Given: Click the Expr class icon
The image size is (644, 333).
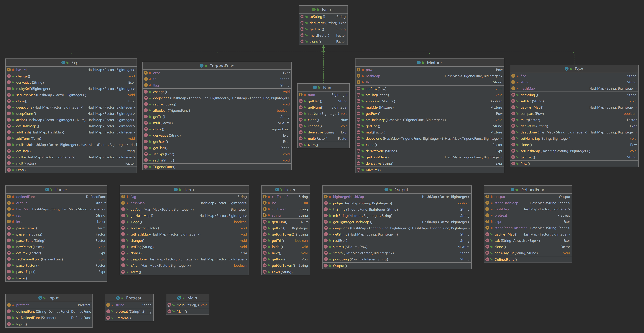Looking at the screenshot, I should (x=63, y=63).
